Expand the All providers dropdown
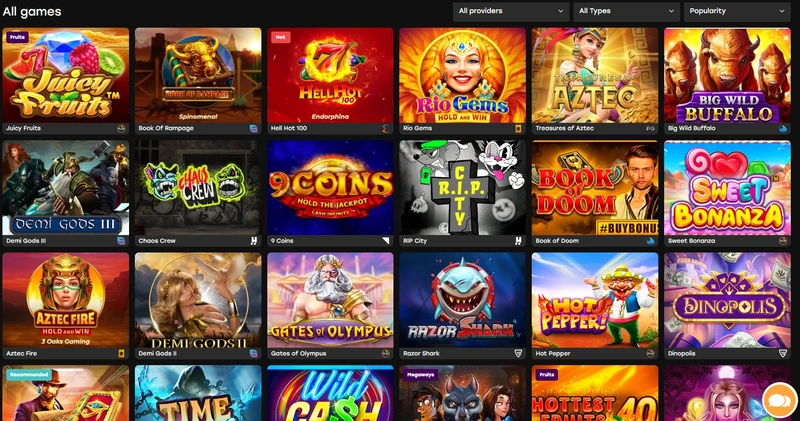This screenshot has height=421, width=800. pos(511,11)
